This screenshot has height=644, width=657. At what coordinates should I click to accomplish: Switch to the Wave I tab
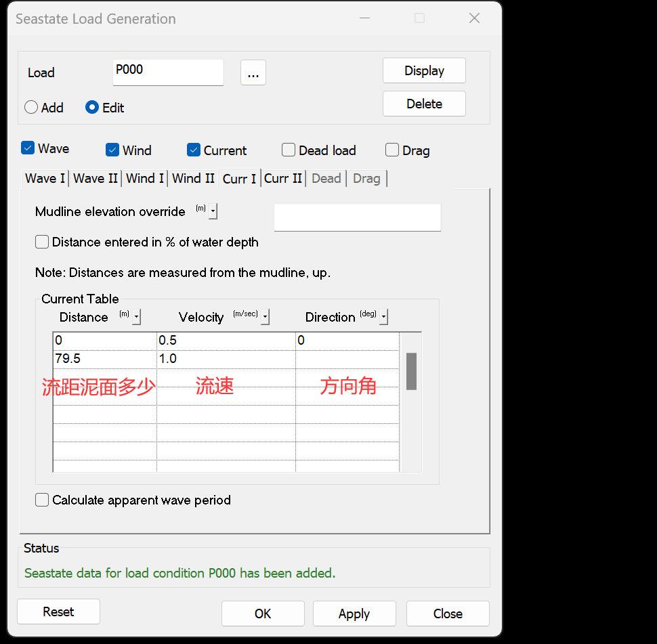tap(45, 179)
